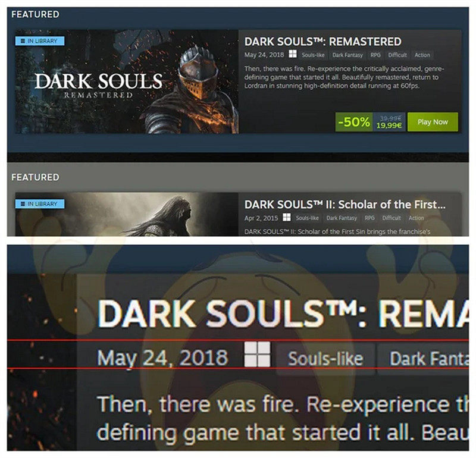The image size is (476, 458).
Task: Click the Dark Fantasy tag under Dark Souls II
Action: (x=342, y=218)
